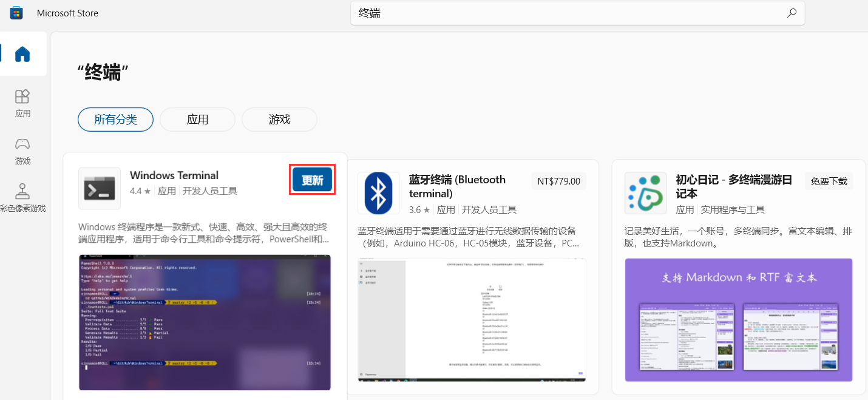The height and width of the screenshot is (400, 868).
Task: Click 免费下载 for 初心日记
Action: pos(829,181)
